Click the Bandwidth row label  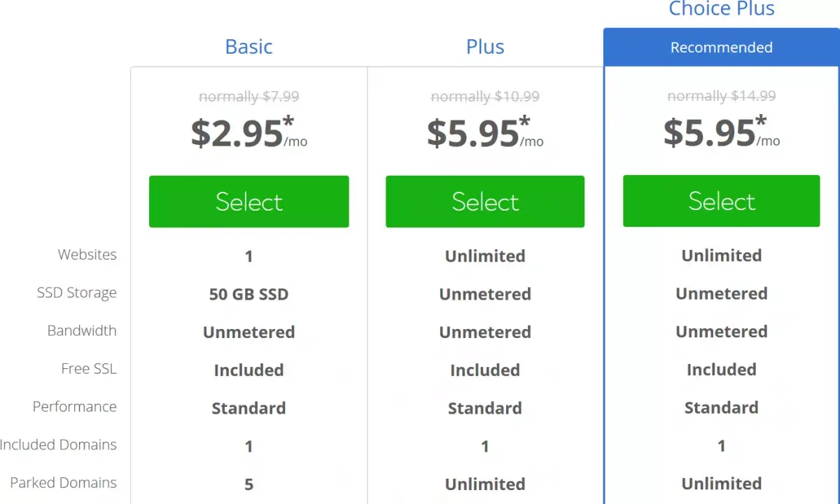coord(82,330)
